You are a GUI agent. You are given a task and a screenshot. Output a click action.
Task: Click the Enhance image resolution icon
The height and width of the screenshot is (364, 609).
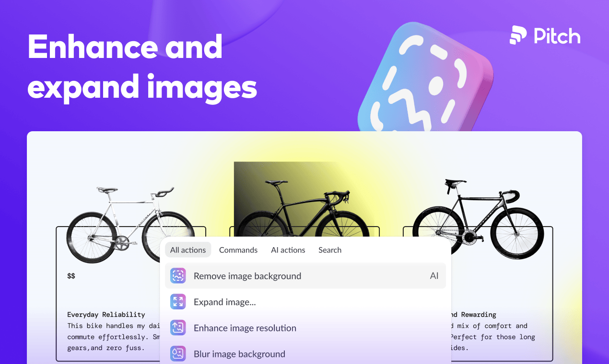(x=178, y=328)
